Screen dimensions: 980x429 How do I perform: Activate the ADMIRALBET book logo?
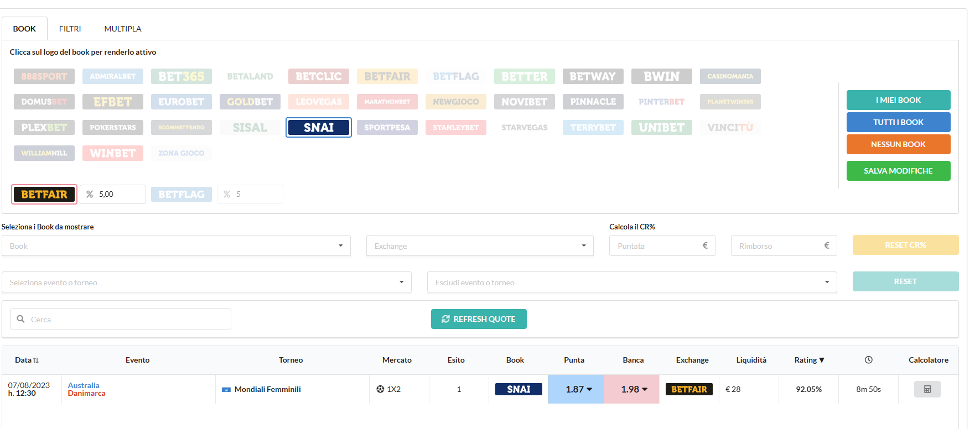click(x=113, y=76)
